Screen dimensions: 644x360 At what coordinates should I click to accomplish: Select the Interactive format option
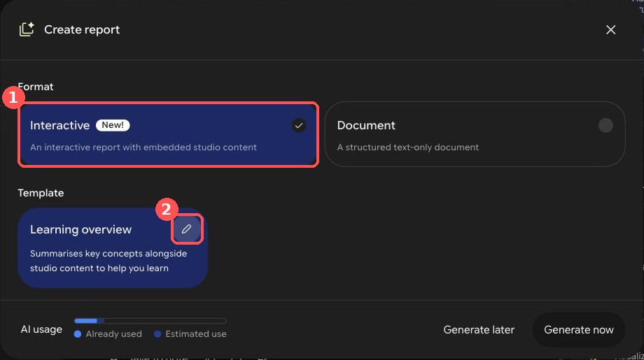pos(168,134)
